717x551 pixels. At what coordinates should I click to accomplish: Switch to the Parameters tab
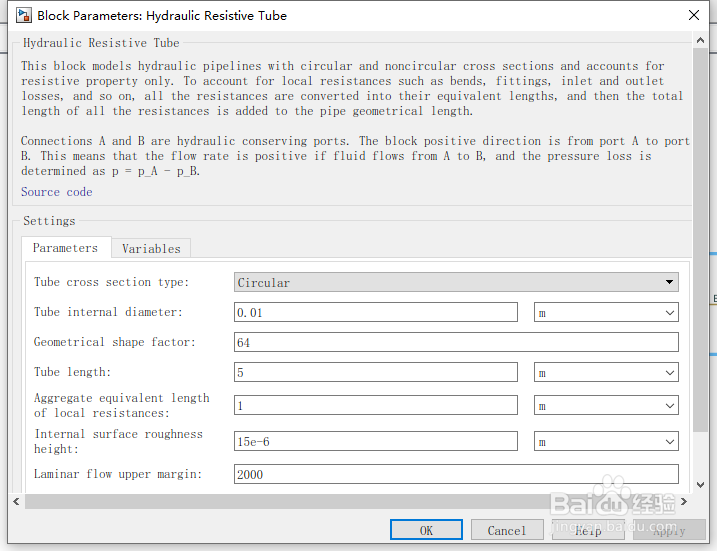[66, 248]
